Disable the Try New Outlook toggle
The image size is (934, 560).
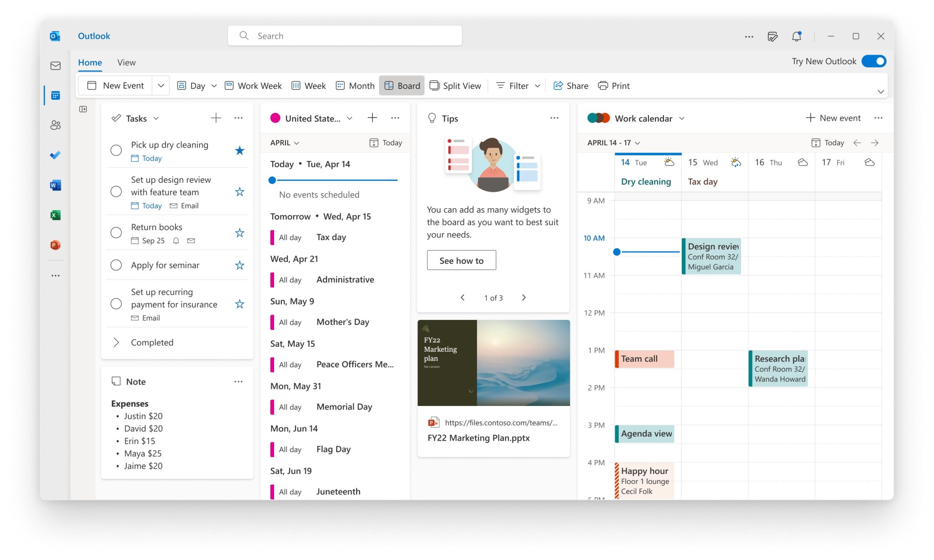(x=873, y=61)
